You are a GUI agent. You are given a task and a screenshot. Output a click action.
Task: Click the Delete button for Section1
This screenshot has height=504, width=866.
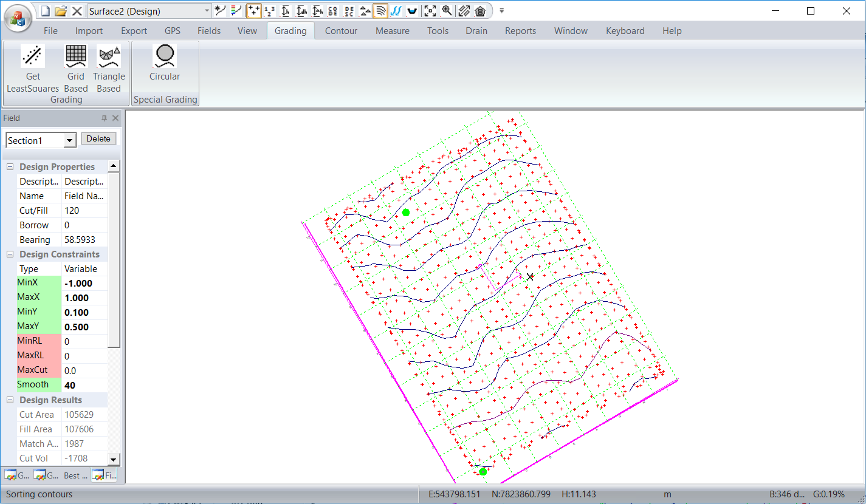pyautogui.click(x=98, y=139)
